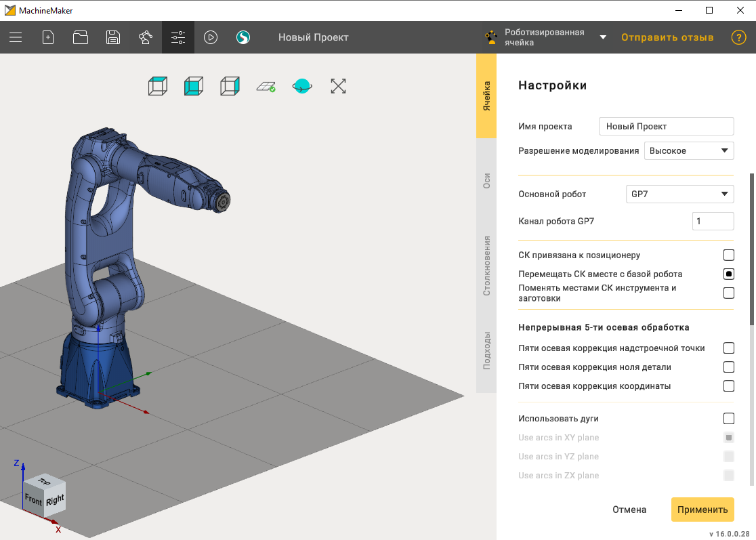Image resolution: width=756 pixels, height=540 pixels.
Task: Click the fit-to-screen arrows icon
Action: tap(338, 86)
